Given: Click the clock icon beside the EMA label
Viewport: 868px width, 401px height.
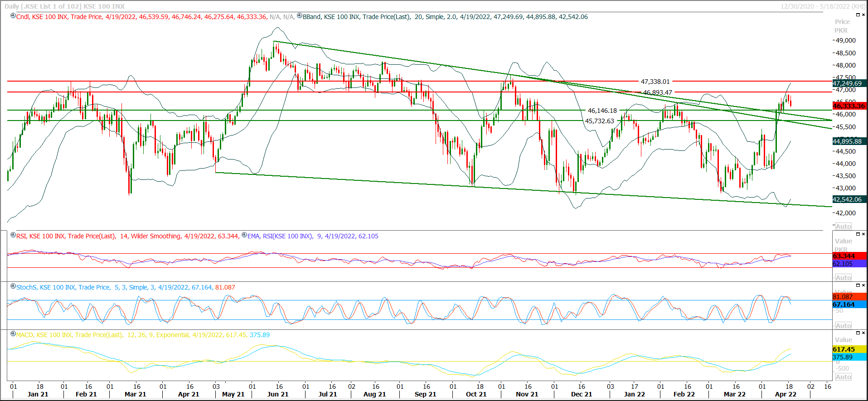Looking at the screenshot, I should (244, 235).
